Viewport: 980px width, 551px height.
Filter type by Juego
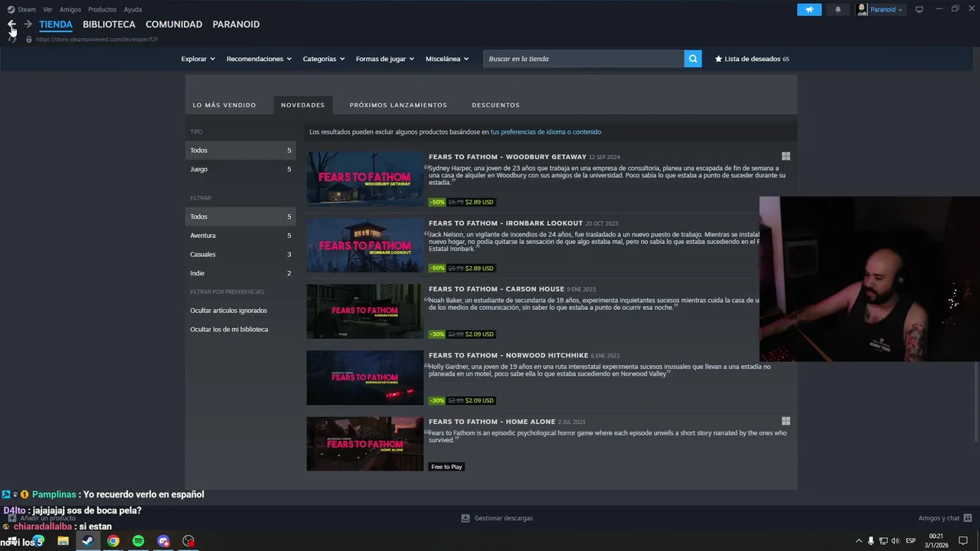pyautogui.click(x=240, y=169)
